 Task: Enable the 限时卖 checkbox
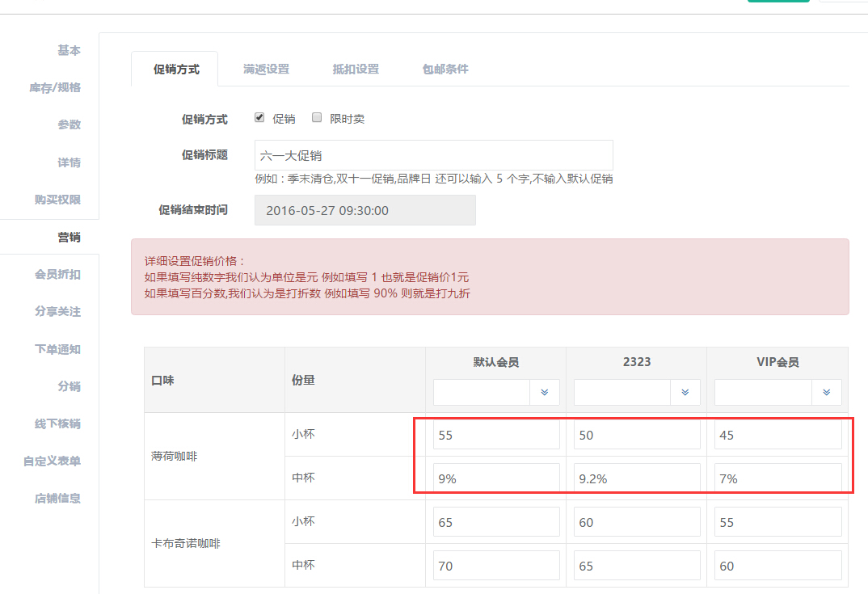tap(317, 117)
